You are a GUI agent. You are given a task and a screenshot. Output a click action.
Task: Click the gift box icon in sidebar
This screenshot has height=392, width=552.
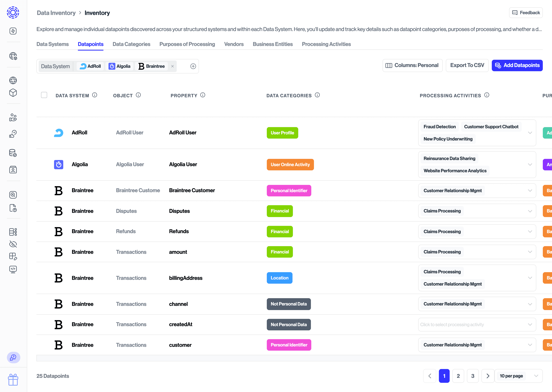[13, 380]
